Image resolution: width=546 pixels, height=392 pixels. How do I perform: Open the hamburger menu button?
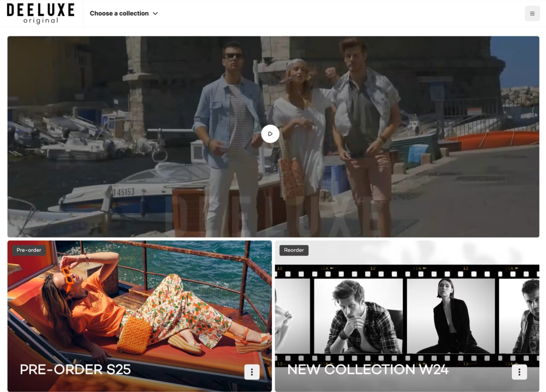(x=532, y=13)
